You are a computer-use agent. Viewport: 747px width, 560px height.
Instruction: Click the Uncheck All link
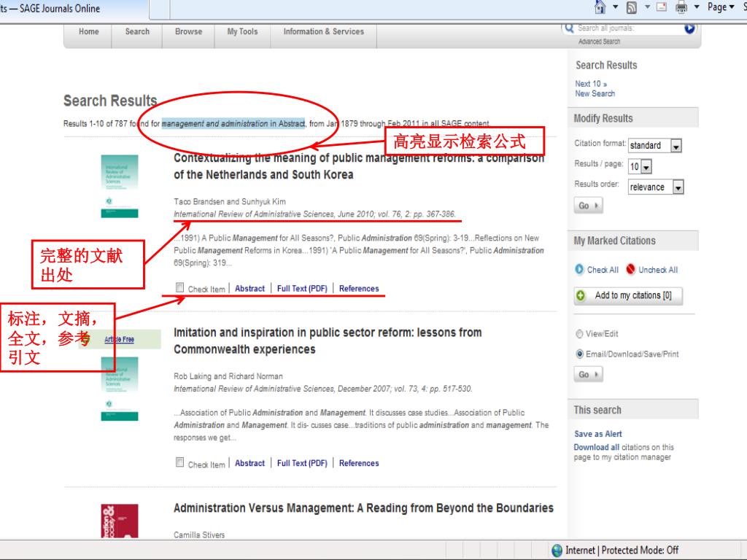[x=658, y=270]
